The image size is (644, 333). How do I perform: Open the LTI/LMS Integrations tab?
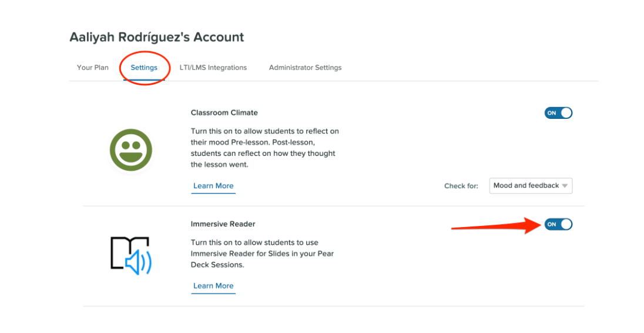(x=213, y=68)
